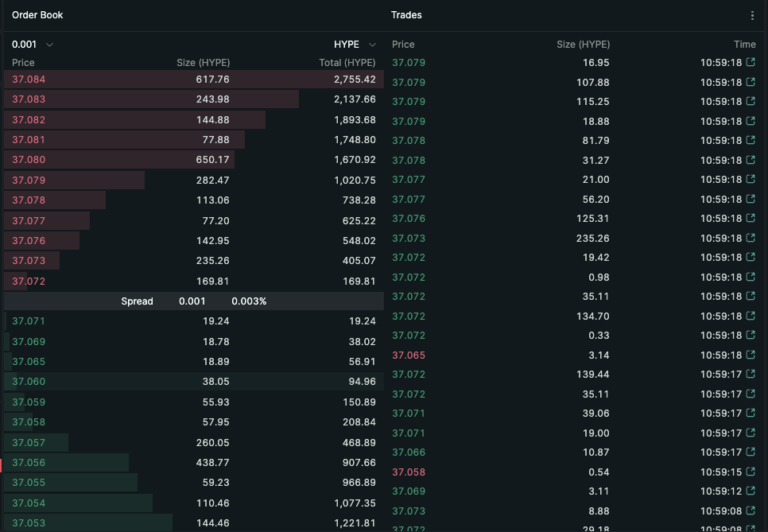The height and width of the screenshot is (532, 768).
Task: Open explorer link for the 139.44 size trade
Action: (751, 374)
